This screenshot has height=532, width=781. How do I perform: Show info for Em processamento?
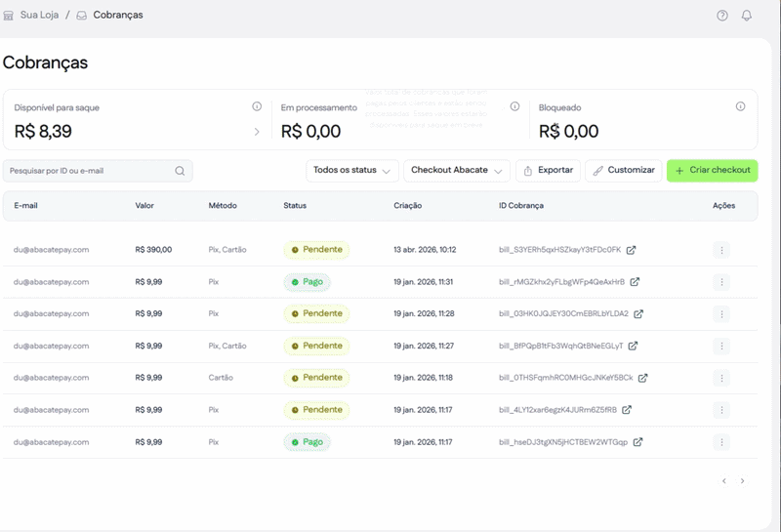(515, 106)
